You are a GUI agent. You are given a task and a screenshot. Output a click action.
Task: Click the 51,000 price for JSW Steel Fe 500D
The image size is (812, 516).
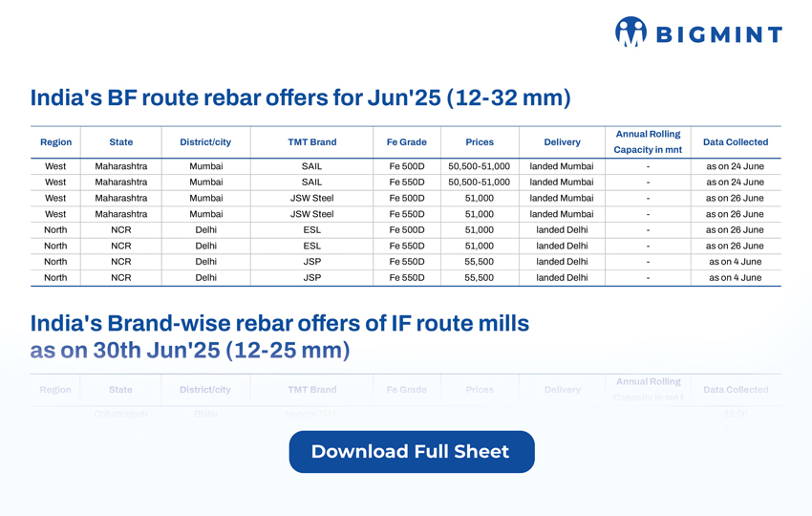click(x=479, y=199)
